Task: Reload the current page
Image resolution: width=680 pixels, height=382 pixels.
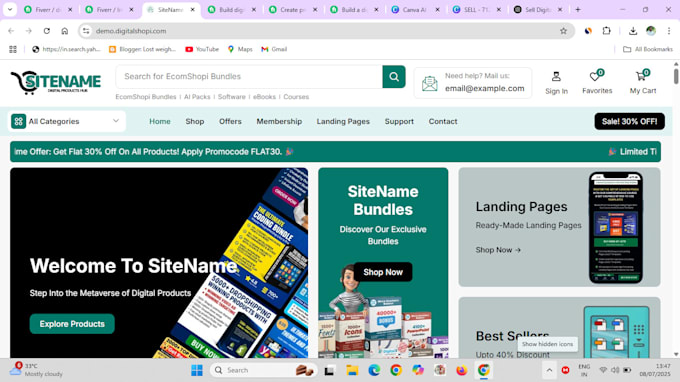Action: click(x=47, y=31)
